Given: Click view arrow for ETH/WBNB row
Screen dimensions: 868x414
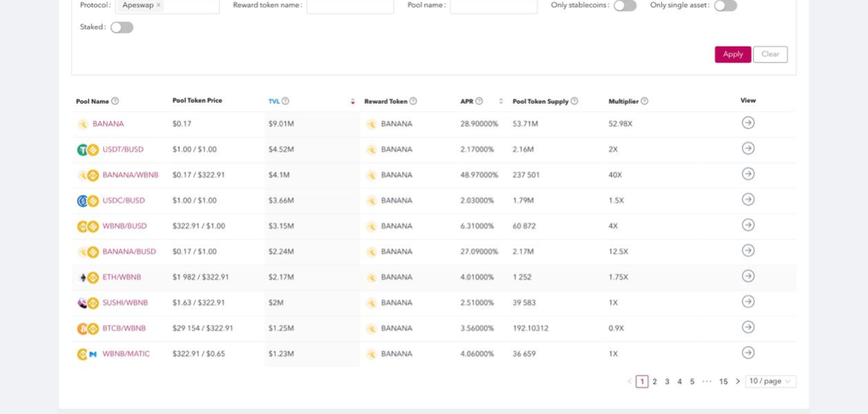Looking at the screenshot, I should [x=748, y=276].
